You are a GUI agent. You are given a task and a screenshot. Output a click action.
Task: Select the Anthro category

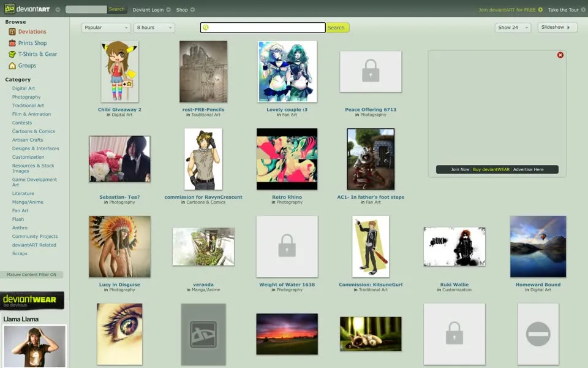20,228
